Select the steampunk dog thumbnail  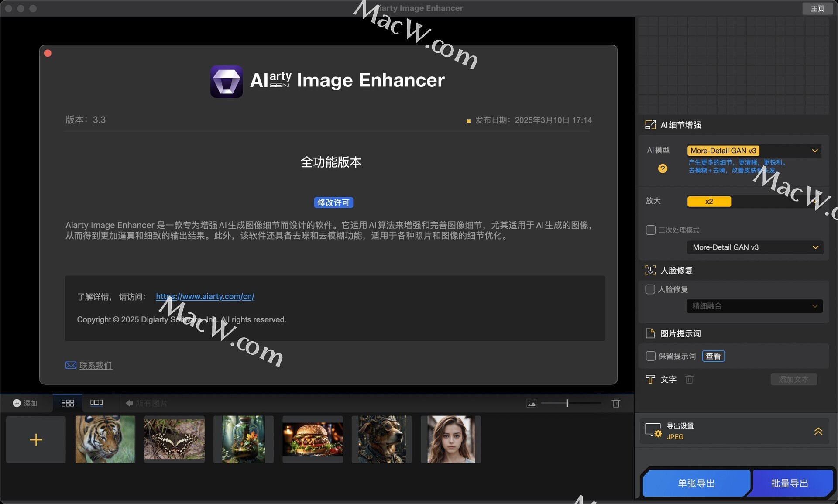(382, 439)
